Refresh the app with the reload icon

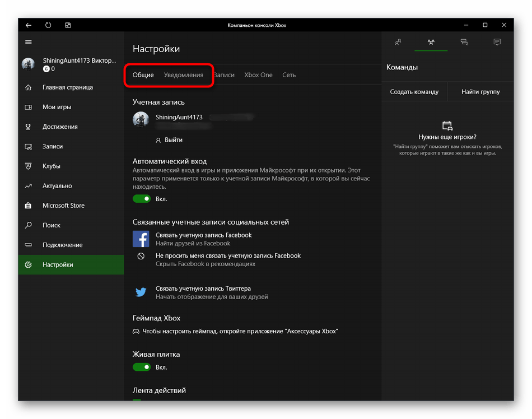coord(48,25)
